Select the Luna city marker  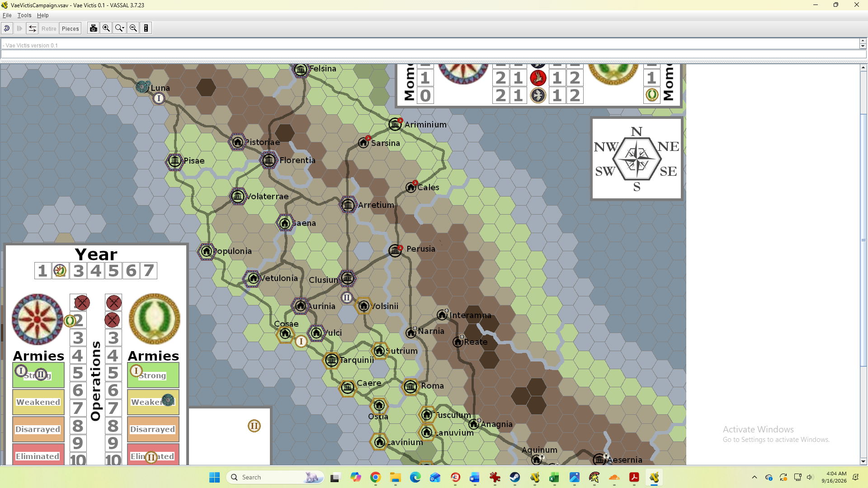pos(143,87)
